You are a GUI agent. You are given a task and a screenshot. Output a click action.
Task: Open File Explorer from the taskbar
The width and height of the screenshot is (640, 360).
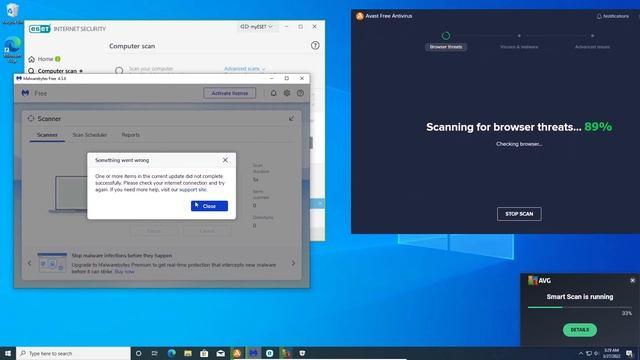pyautogui.click(x=188, y=353)
